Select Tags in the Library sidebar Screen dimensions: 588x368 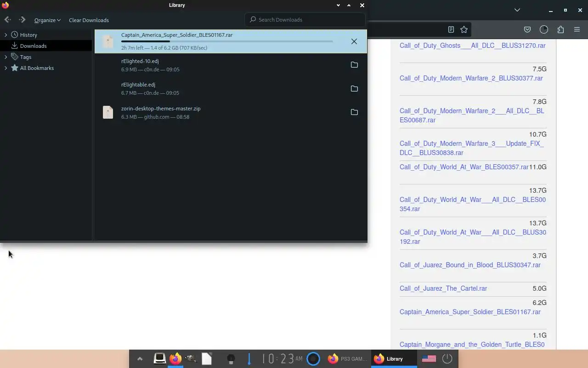(46, 57)
